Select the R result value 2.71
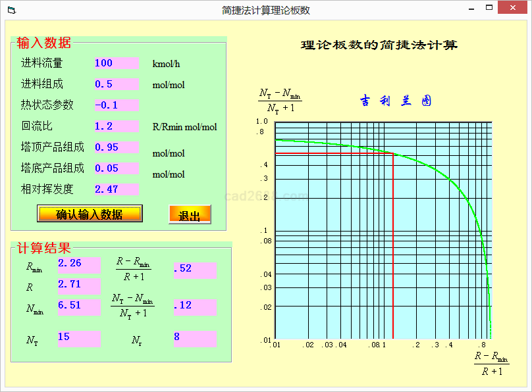The width and height of the screenshot is (532, 392). point(78,286)
